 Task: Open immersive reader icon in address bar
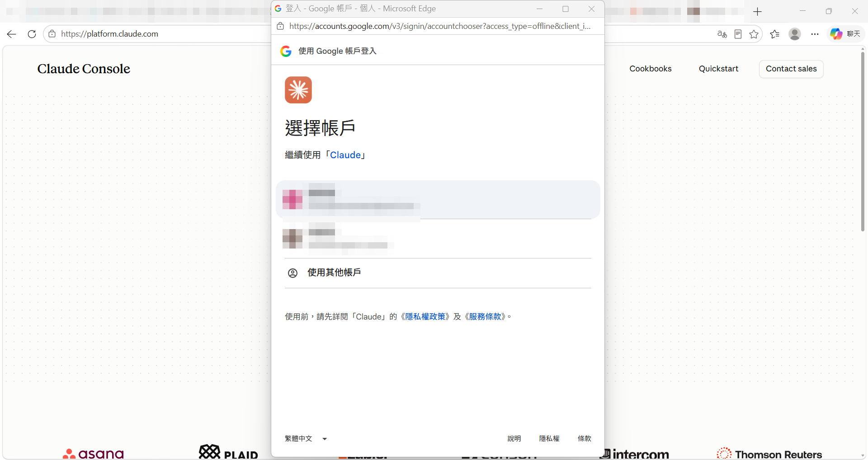click(738, 34)
